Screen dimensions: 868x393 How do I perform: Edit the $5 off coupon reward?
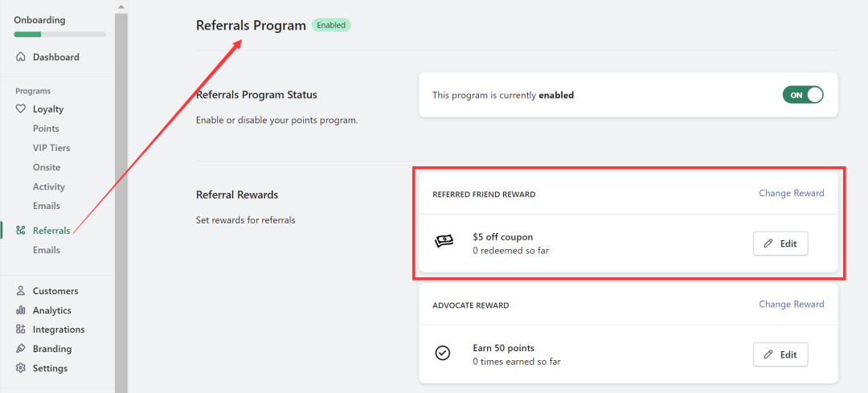(780, 244)
